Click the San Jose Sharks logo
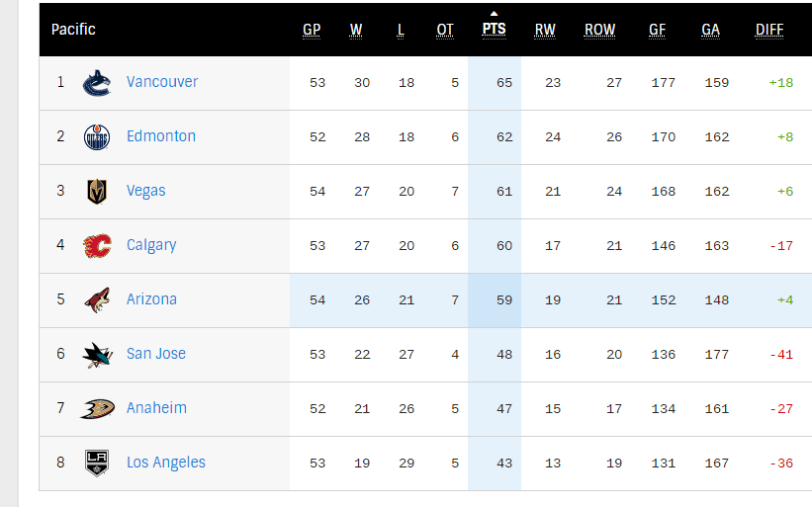The width and height of the screenshot is (812, 507). 97,355
